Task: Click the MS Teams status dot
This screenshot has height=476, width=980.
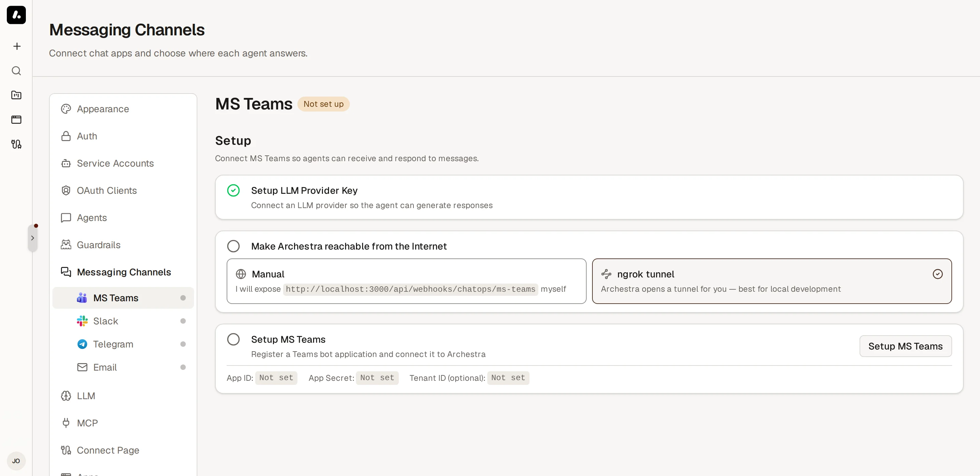Action: 183,298
